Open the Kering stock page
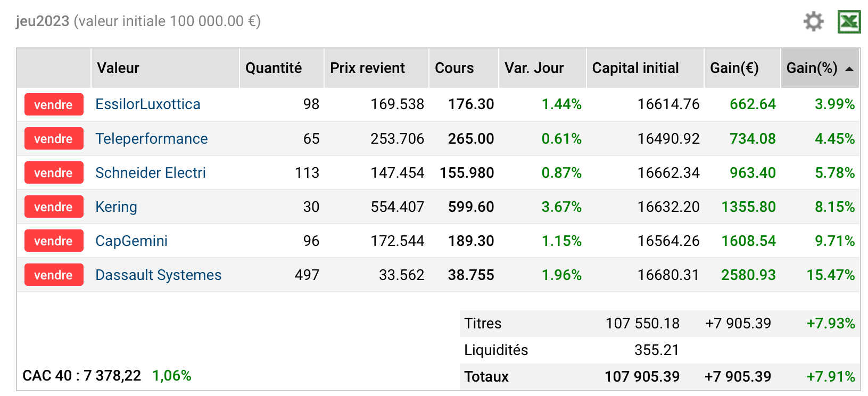868x396 pixels. pyautogui.click(x=116, y=207)
